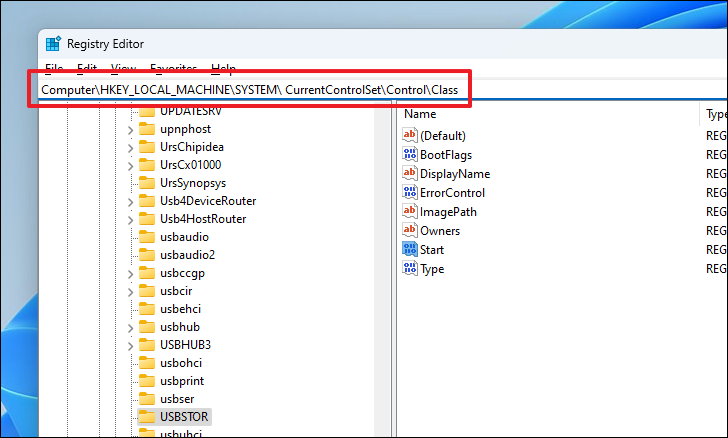The image size is (728, 438).
Task: Open the Favorites menu
Action: [x=174, y=68]
